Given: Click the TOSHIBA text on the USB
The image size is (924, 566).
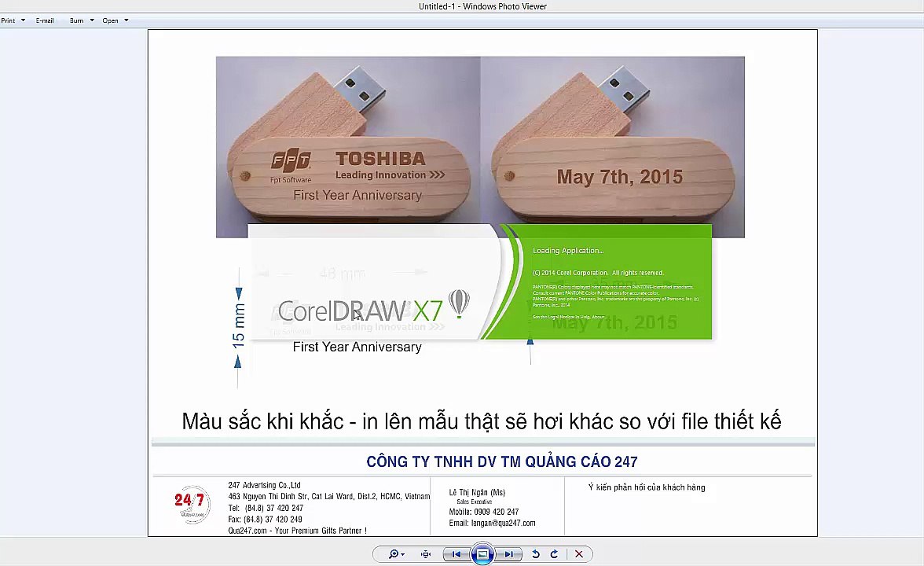Looking at the screenshot, I should pos(380,159).
